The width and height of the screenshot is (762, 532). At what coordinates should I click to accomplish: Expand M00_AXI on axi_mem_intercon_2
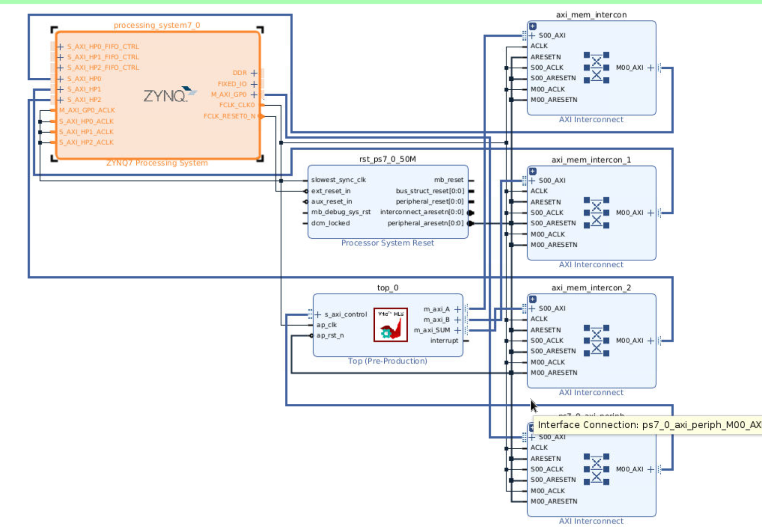pyautogui.click(x=651, y=341)
